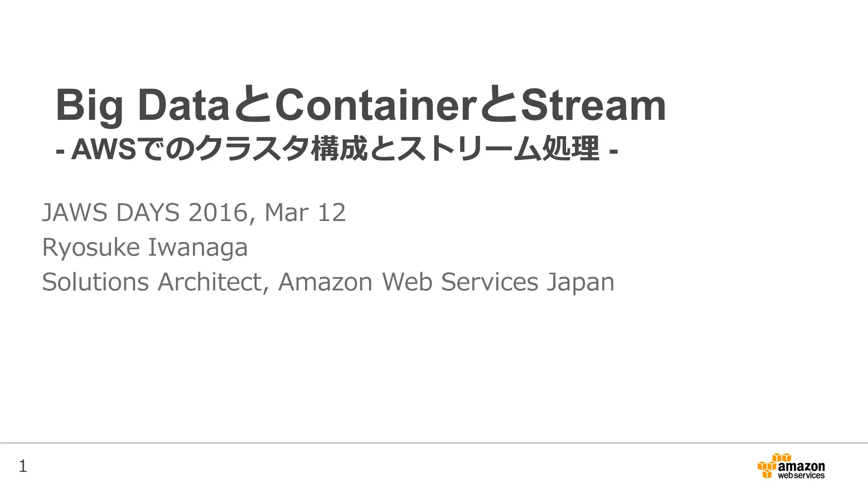Click the 'Solutions Architect' job title
The width and height of the screenshot is (868, 488).
(x=152, y=282)
